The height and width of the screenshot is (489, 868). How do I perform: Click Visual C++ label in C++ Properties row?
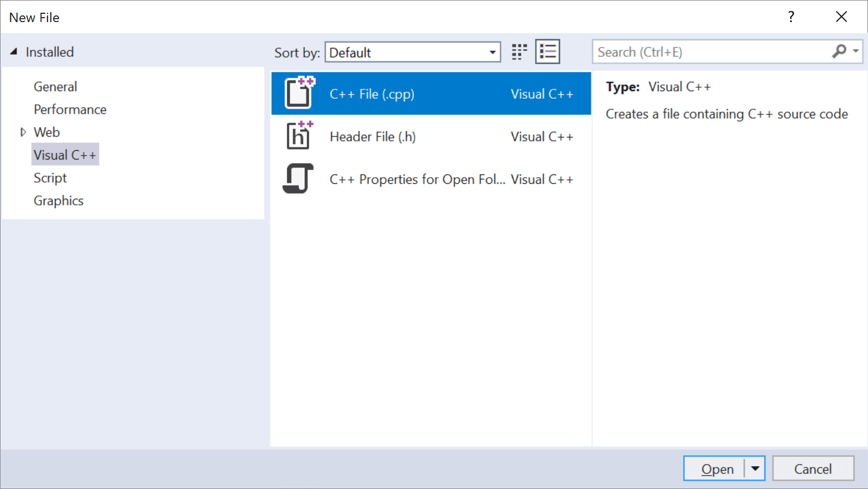coord(542,179)
